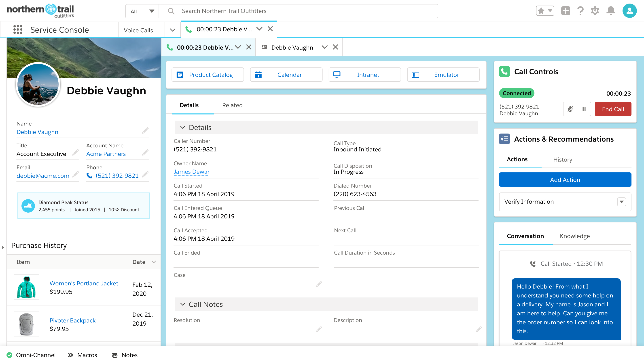Open the app launcher grid icon

(18, 30)
